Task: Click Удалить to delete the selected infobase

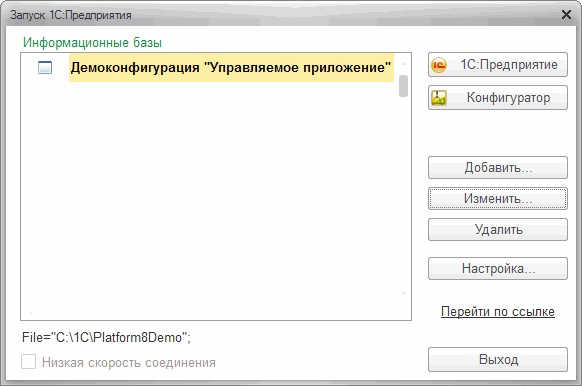Action: point(498,230)
